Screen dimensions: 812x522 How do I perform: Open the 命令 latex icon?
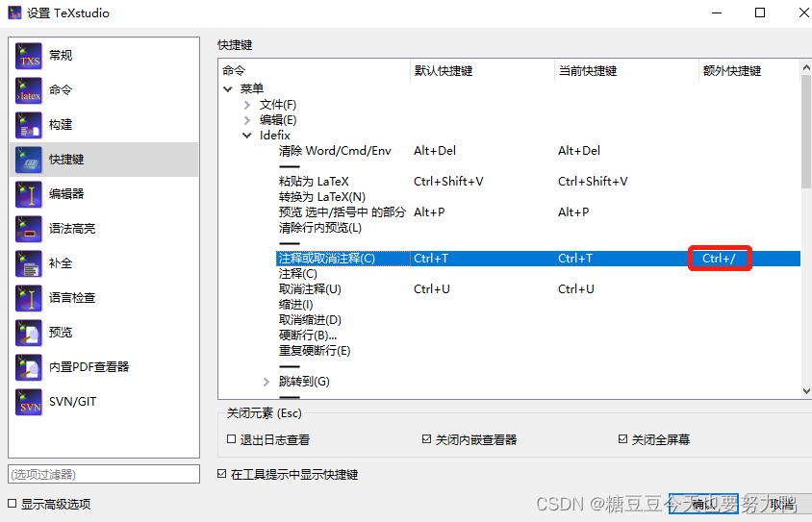click(x=29, y=90)
